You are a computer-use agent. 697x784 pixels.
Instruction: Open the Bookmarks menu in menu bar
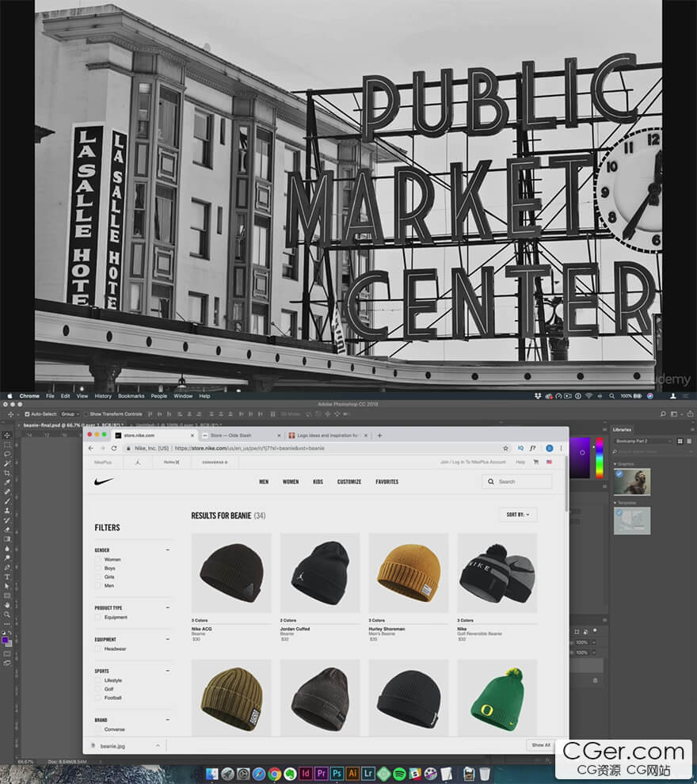pyautogui.click(x=131, y=396)
